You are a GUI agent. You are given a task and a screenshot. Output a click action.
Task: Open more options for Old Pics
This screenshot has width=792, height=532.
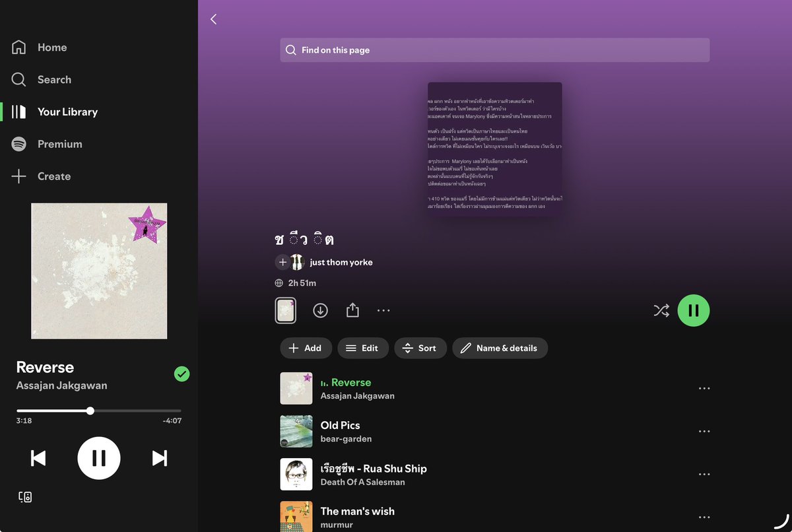(x=704, y=431)
